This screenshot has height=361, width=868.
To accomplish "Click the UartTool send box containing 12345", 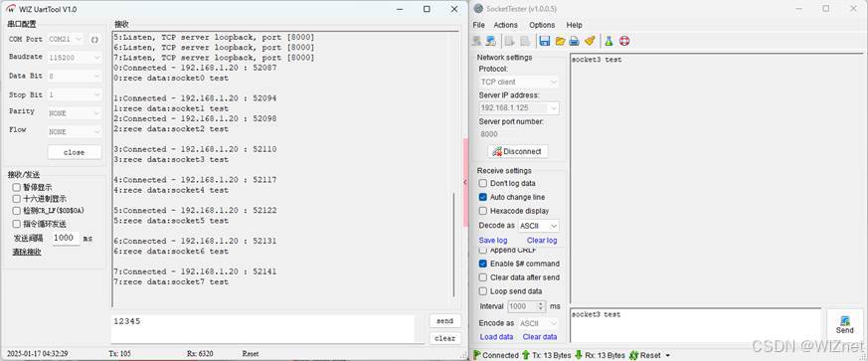I will point(262,329).
